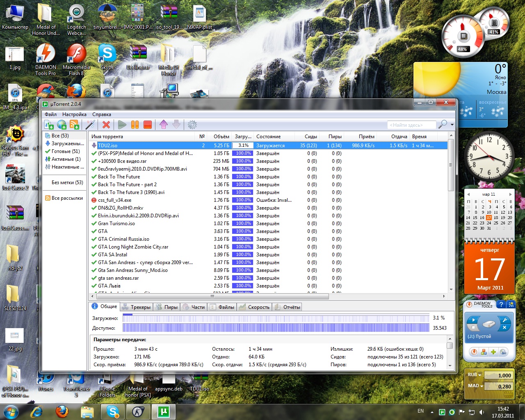Stop the torrent with the red stop icon
525x420 pixels.
[148, 125]
